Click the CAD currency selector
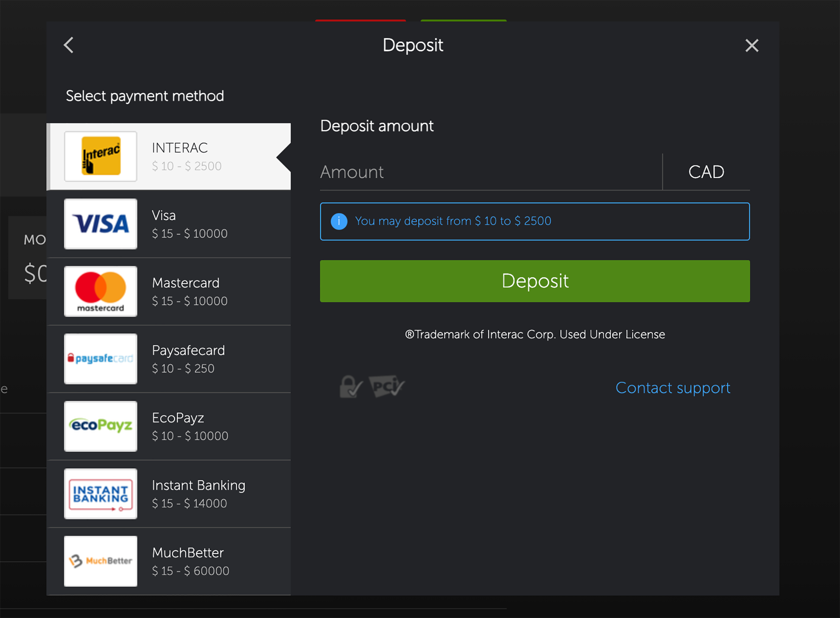The height and width of the screenshot is (618, 840). (706, 172)
